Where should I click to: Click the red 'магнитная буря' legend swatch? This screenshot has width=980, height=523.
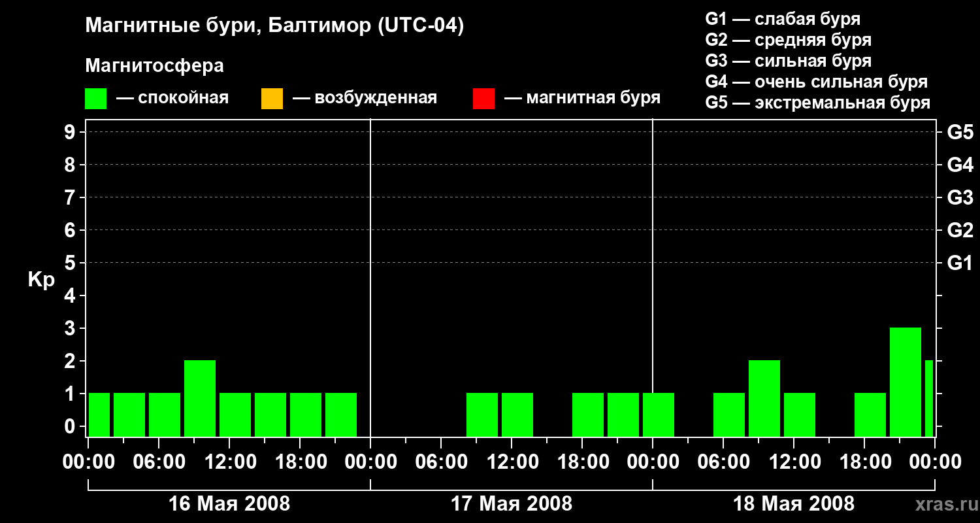click(x=483, y=99)
